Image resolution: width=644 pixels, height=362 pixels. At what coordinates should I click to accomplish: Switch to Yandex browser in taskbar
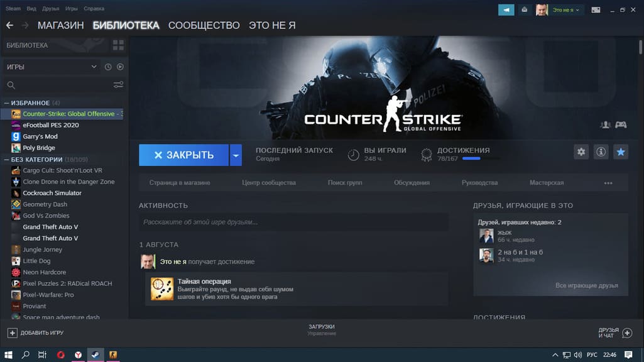pos(78,354)
